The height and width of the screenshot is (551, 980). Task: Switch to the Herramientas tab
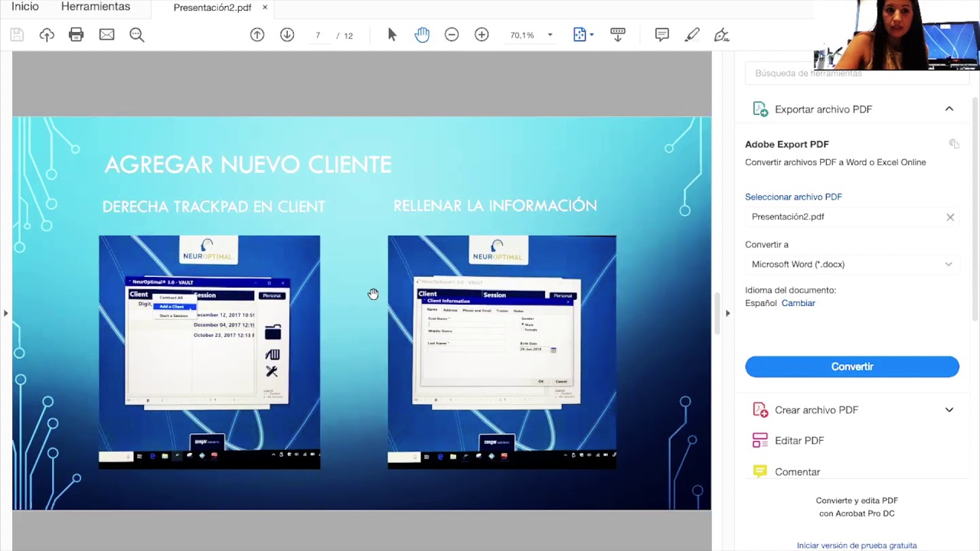(x=96, y=7)
